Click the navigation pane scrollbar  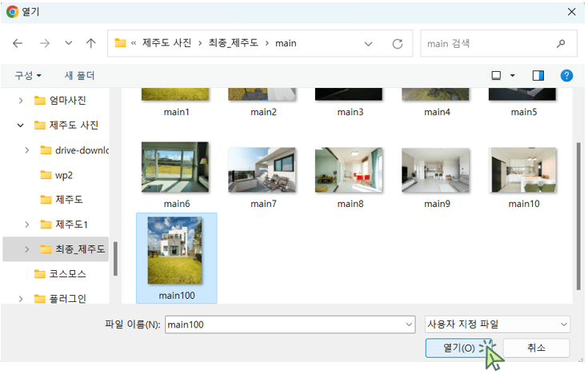tap(115, 259)
